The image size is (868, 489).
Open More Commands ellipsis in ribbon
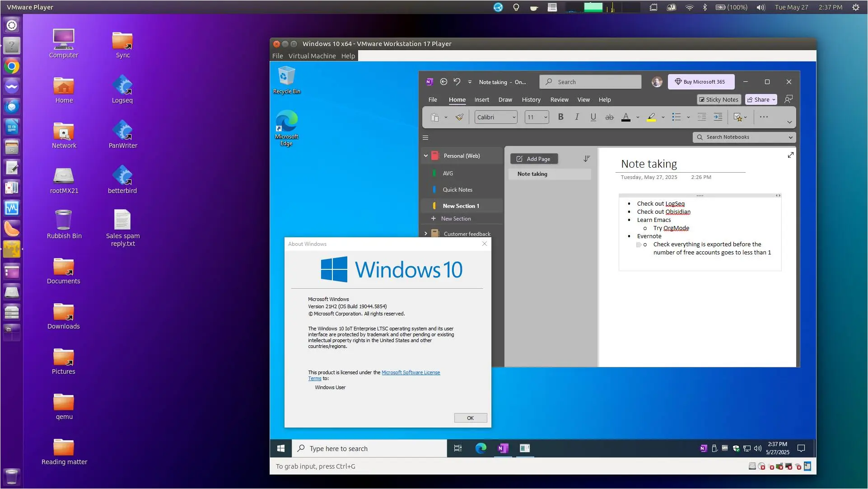[764, 117]
